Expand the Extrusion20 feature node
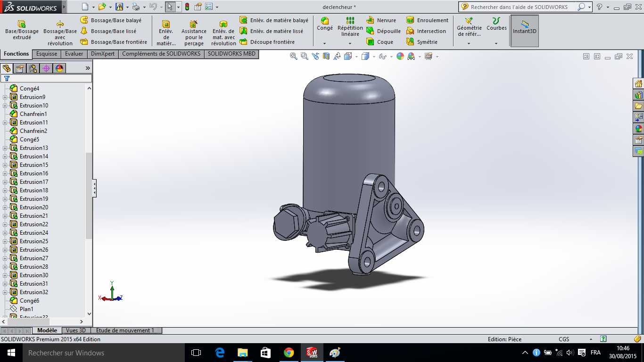 [x=5, y=207]
